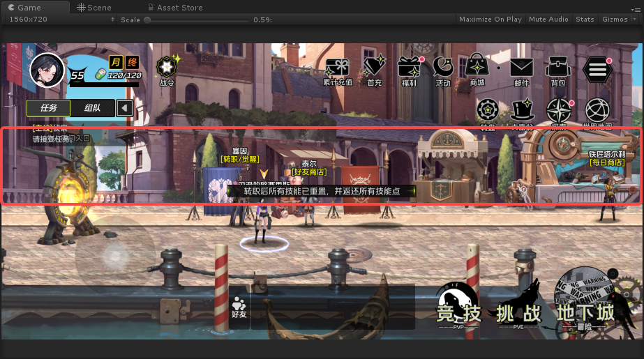Select the 组队 team tab
The height and width of the screenshot is (359, 644).
92,108
